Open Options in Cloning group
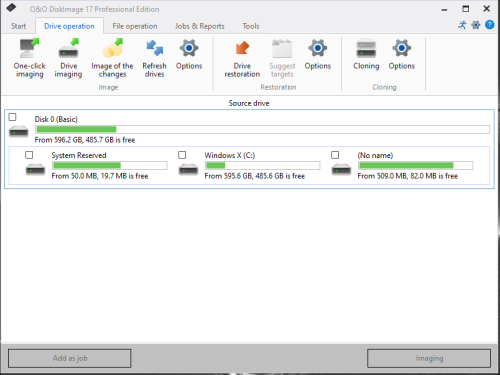500x375 pixels. coord(402,54)
